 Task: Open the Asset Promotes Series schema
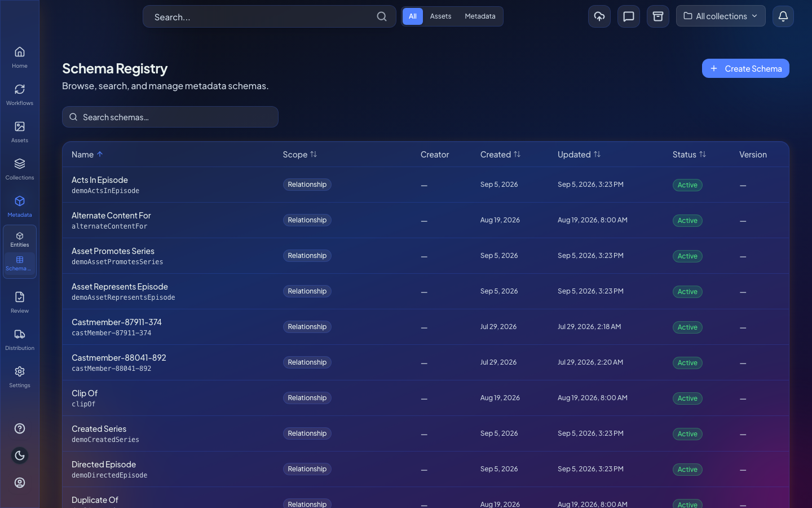[x=113, y=251]
